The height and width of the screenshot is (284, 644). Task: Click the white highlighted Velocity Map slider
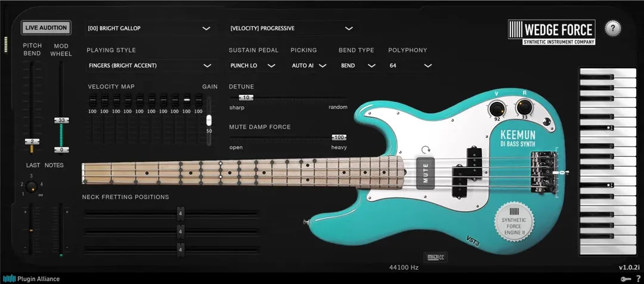coord(187,100)
